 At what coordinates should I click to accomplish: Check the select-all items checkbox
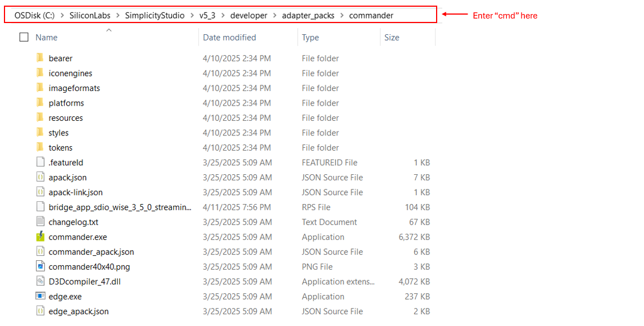[x=24, y=37]
